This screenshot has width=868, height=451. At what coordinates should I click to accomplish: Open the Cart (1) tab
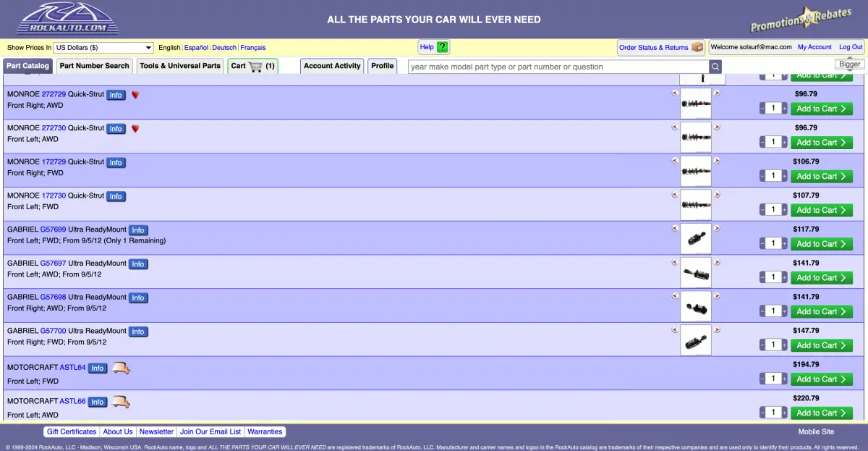click(x=252, y=66)
